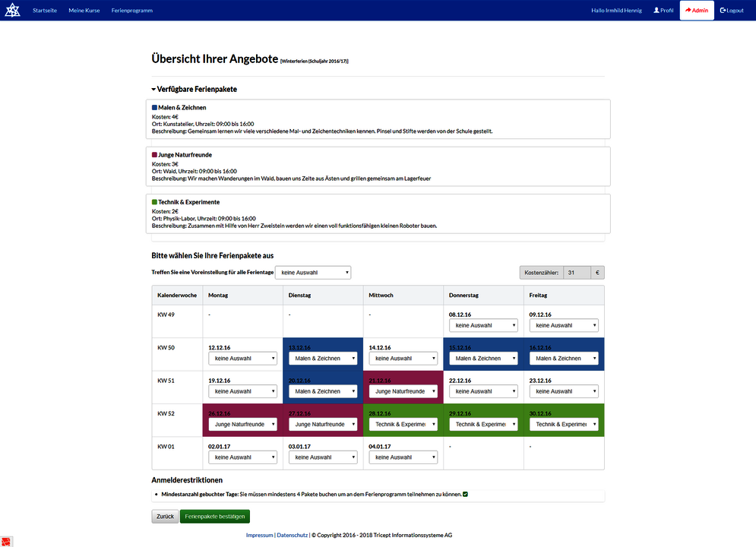Open the keine Auswahl dropdown for 03.01.17
This screenshot has width=756, height=547.
(323, 457)
